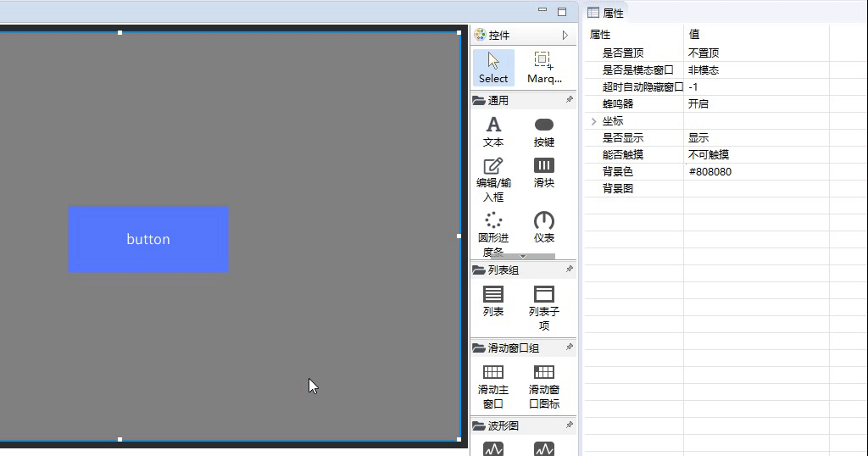Collapse the 通用 group
The image size is (868, 456).
click(479, 101)
